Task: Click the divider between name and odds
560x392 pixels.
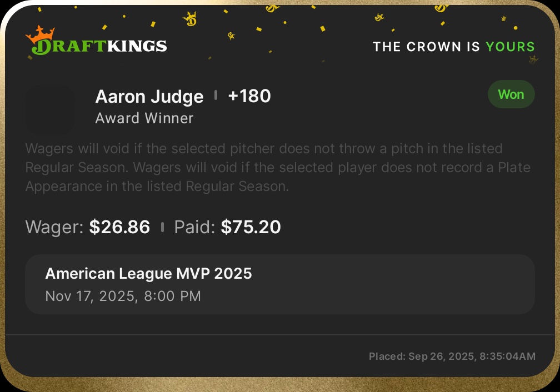Action: pos(216,96)
